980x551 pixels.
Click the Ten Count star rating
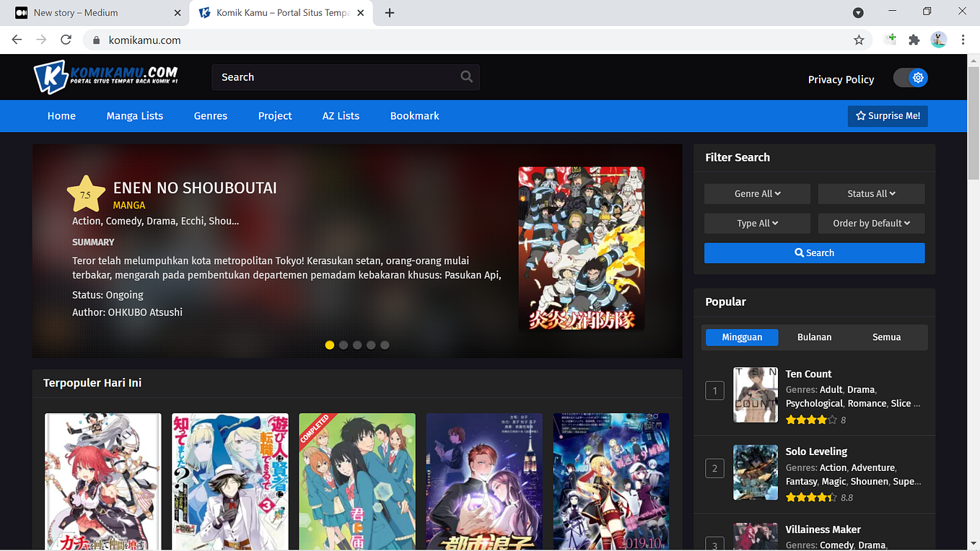(x=811, y=420)
